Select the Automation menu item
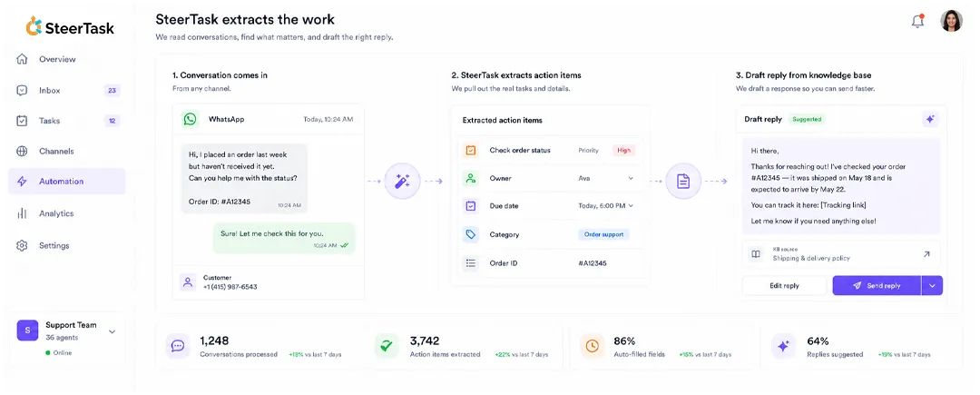This screenshot has height=395, width=980. [x=67, y=182]
